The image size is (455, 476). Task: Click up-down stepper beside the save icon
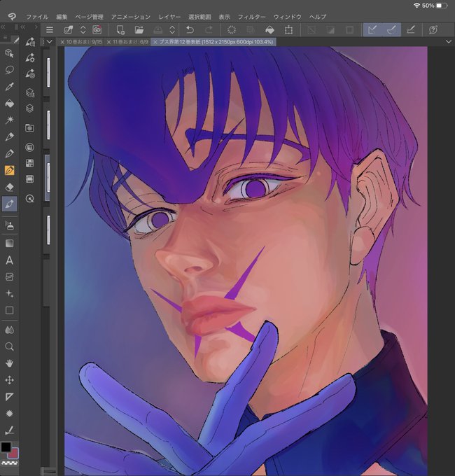[172, 29]
